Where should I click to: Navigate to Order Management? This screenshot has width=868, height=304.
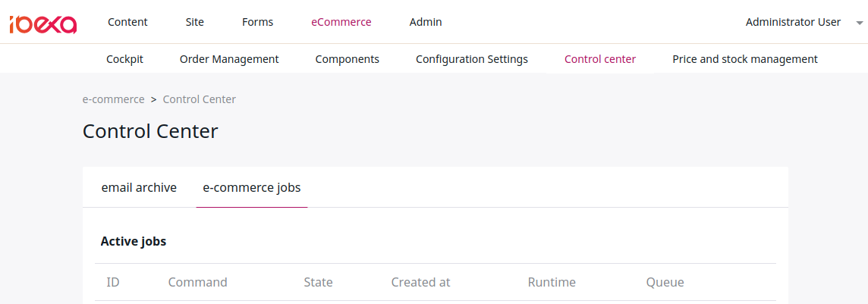[x=229, y=59]
